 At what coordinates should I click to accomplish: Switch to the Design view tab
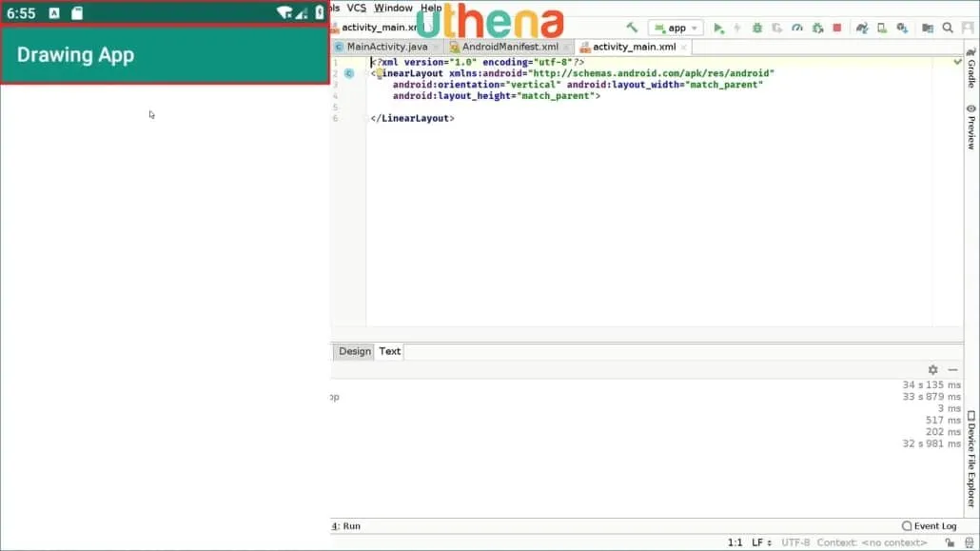[x=354, y=351]
